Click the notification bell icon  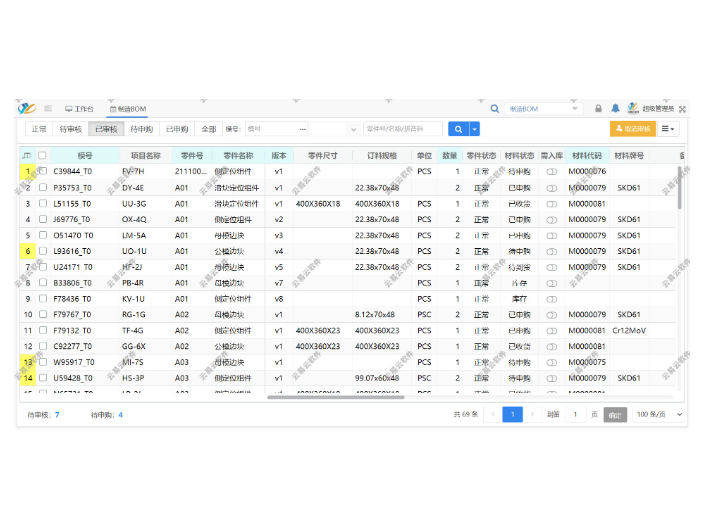(x=615, y=108)
